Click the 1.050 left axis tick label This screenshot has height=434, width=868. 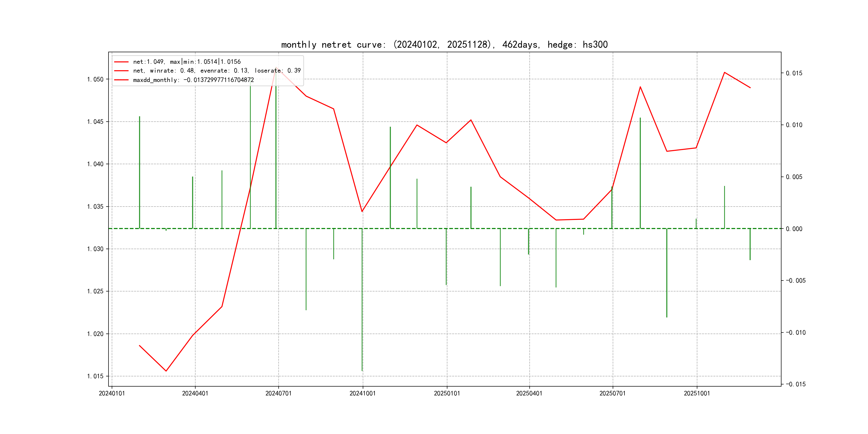pyautogui.click(x=95, y=79)
